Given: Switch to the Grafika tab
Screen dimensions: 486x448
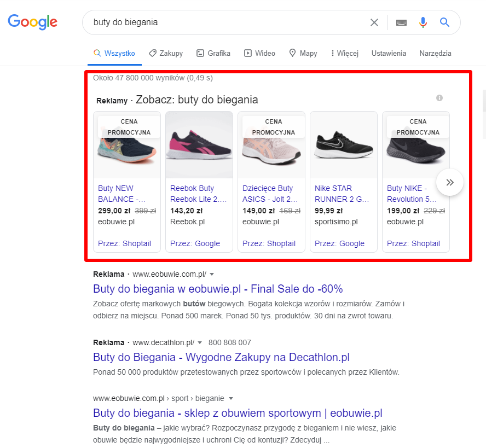Looking at the screenshot, I should click(213, 53).
